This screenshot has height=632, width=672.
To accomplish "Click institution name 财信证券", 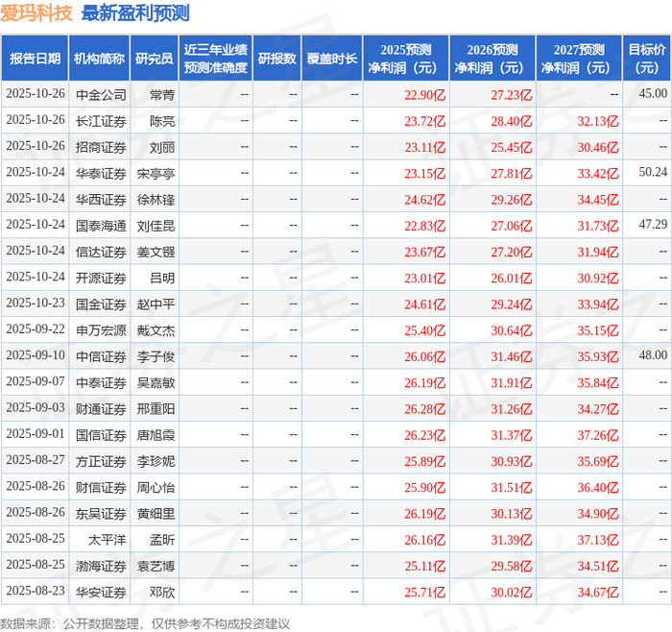I will tap(101, 488).
